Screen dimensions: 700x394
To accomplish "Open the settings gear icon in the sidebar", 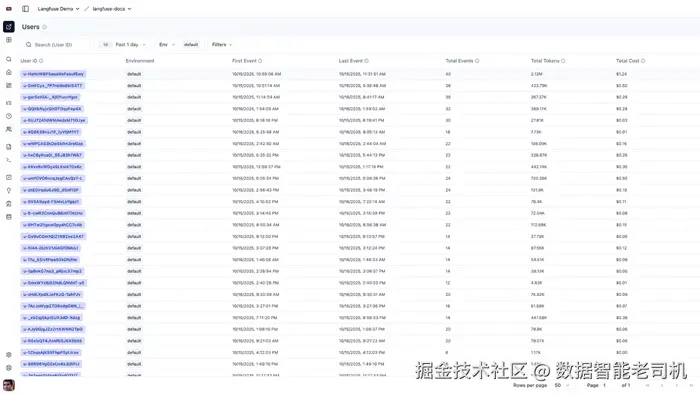I will pos(8,355).
